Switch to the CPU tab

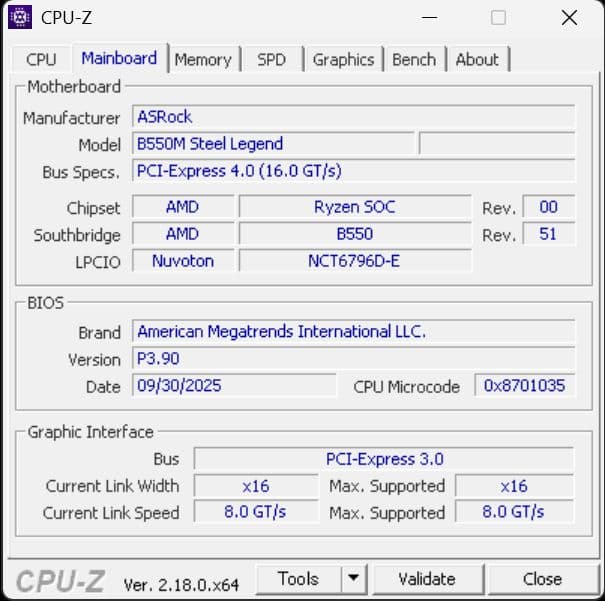[41, 59]
